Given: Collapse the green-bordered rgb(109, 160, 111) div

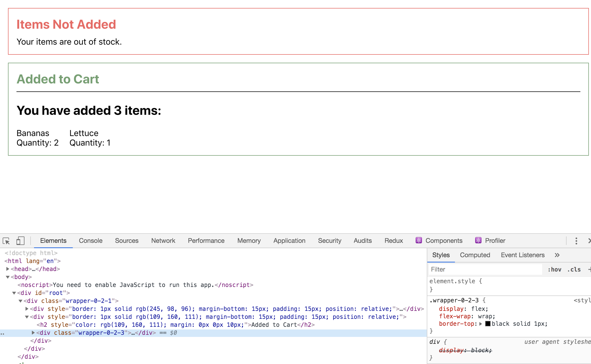Looking at the screenshot, I should pos(27,317).
